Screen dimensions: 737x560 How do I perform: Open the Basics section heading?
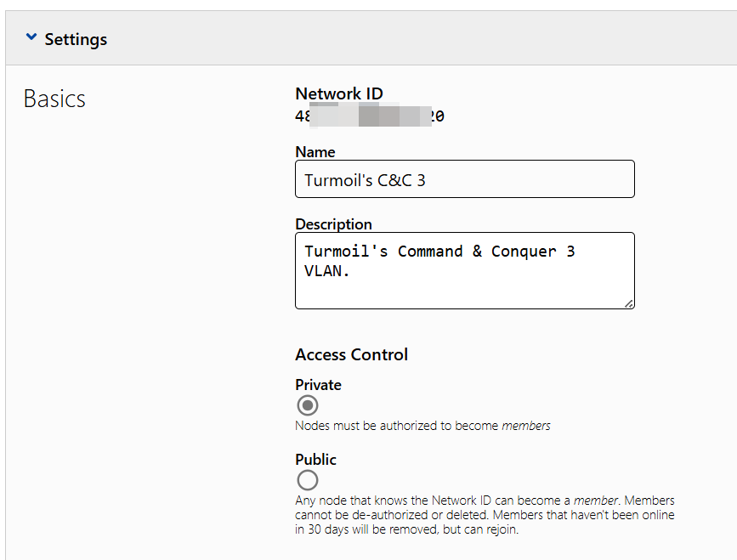[54, 99]
